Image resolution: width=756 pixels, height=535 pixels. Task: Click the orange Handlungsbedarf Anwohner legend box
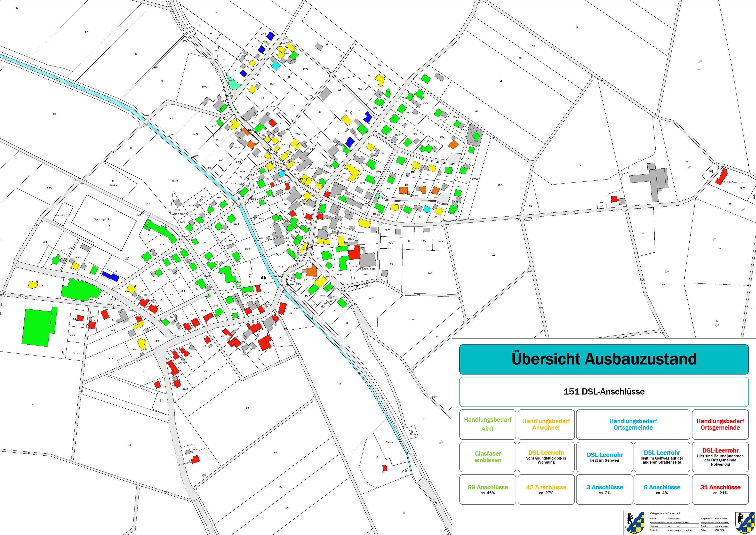[x=546, y=424]
